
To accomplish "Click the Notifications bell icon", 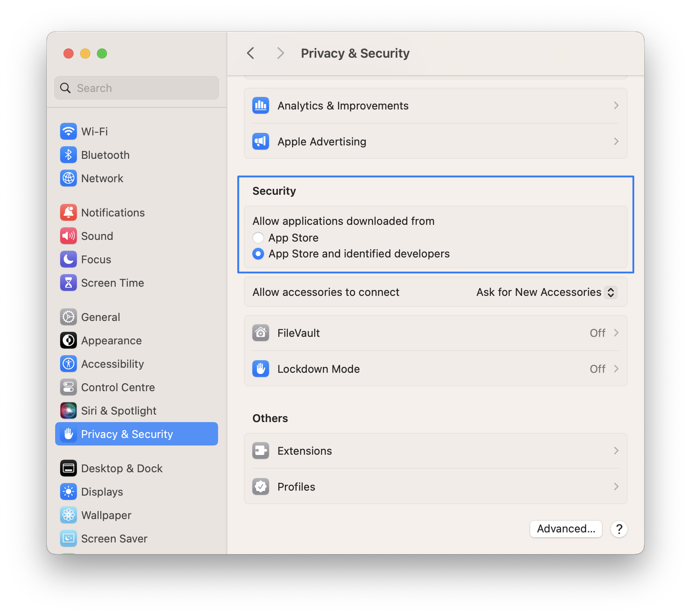I will pyautogui.click(x=69, y=212).
